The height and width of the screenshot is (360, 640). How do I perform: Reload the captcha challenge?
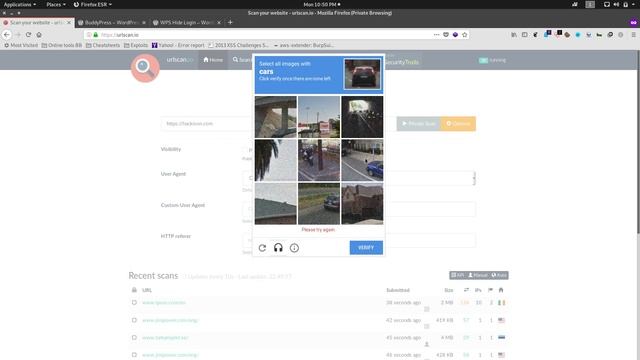[x=262, y=248]
